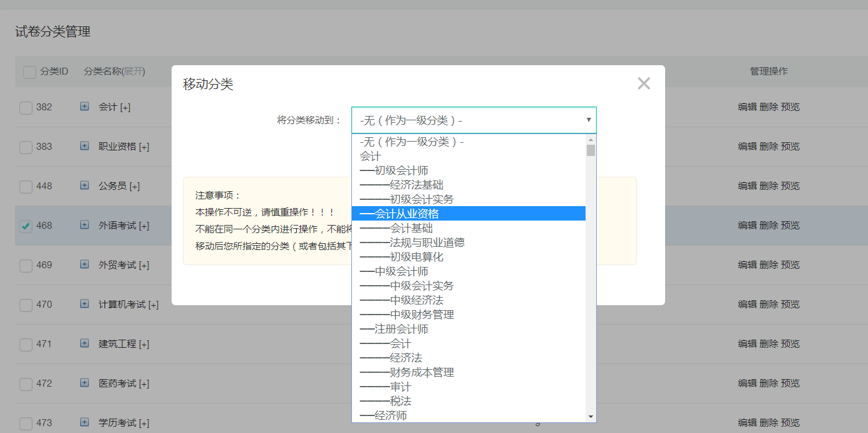Check the checkbox for row 382 会计
This screenshot has height=433, width=868.
click(x=26, y=107)
